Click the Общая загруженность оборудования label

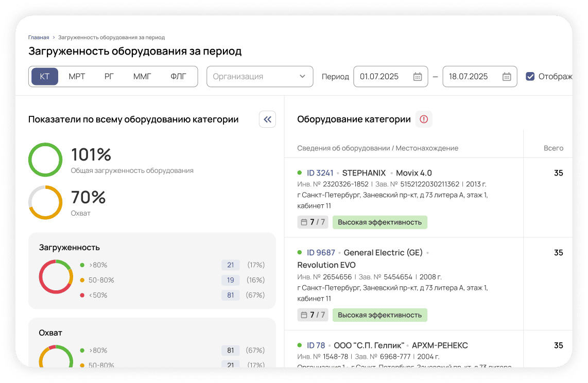(x=132, y=170)
